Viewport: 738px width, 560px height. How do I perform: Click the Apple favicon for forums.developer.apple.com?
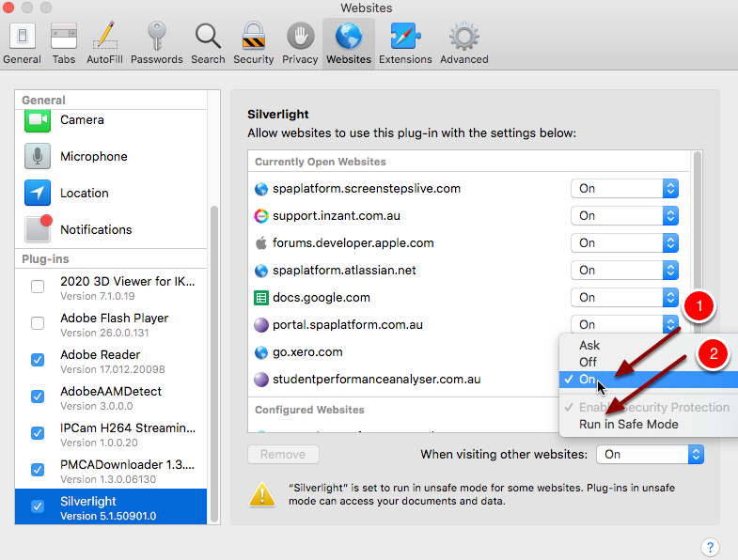pos(260,242)
